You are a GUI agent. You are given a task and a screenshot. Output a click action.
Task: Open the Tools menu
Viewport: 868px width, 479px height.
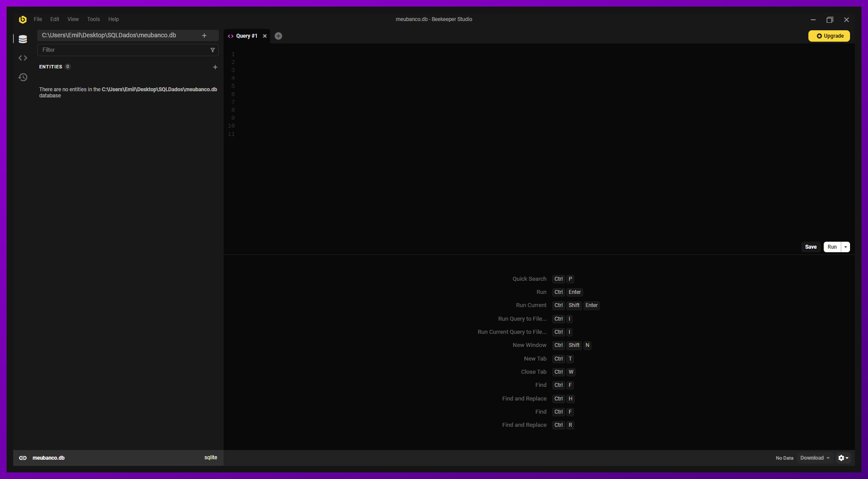click(93, 19)
